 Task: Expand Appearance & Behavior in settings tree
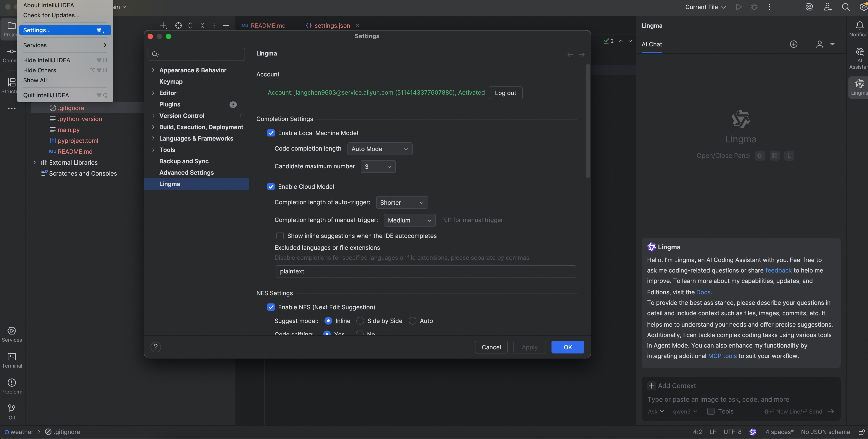click(153, 70)
